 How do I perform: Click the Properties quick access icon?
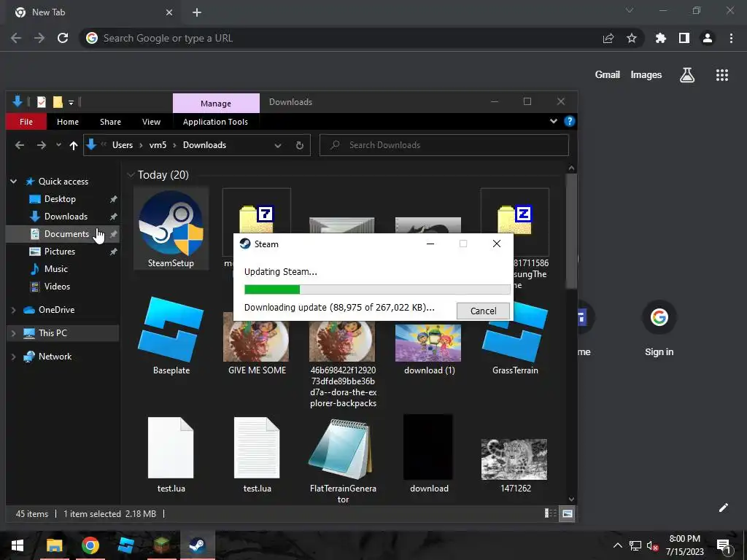click(42, 102)
